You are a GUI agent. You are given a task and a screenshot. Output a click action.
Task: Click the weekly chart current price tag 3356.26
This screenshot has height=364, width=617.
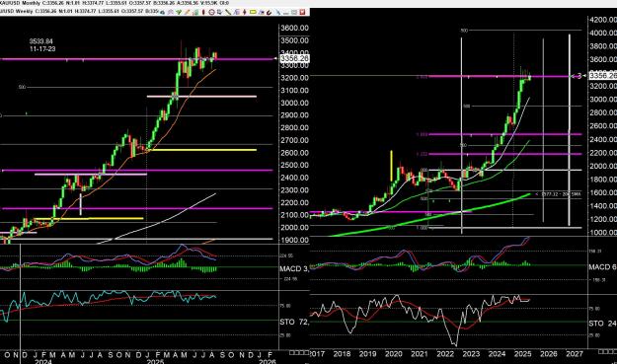coord(294,58)
